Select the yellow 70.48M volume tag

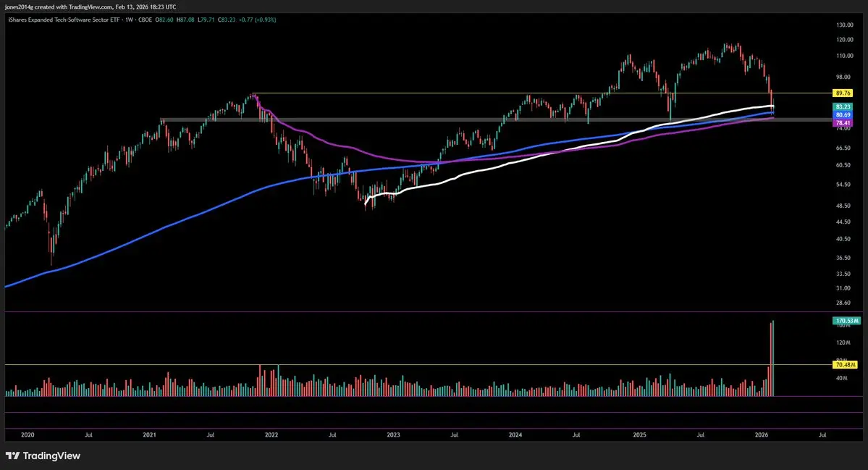click(846, 365)
